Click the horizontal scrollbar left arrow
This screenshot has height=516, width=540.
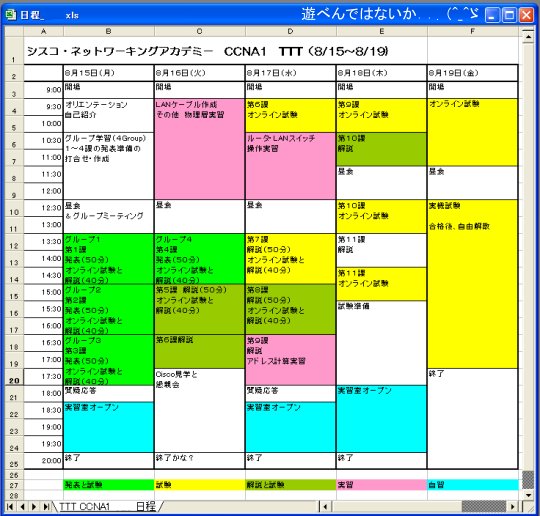click(x=325, y=506)
